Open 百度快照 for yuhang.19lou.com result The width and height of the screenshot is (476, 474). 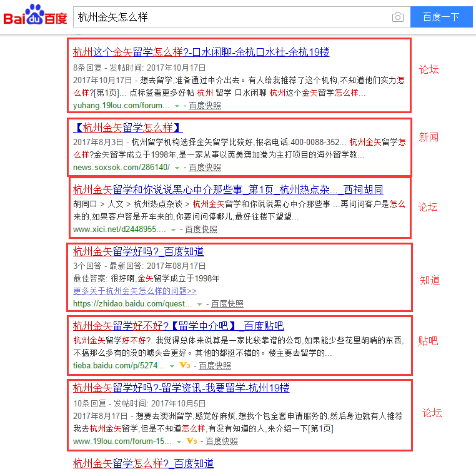tap(205, 106)
